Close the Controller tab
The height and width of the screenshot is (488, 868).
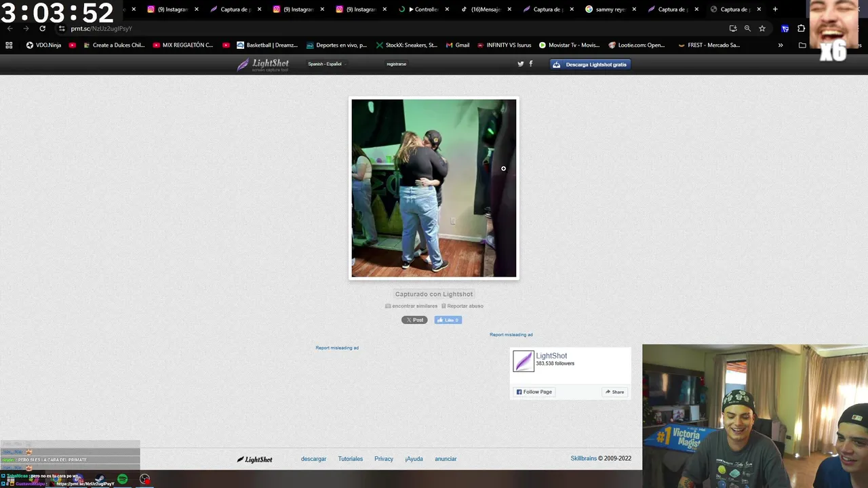click(x=446, y=9)
